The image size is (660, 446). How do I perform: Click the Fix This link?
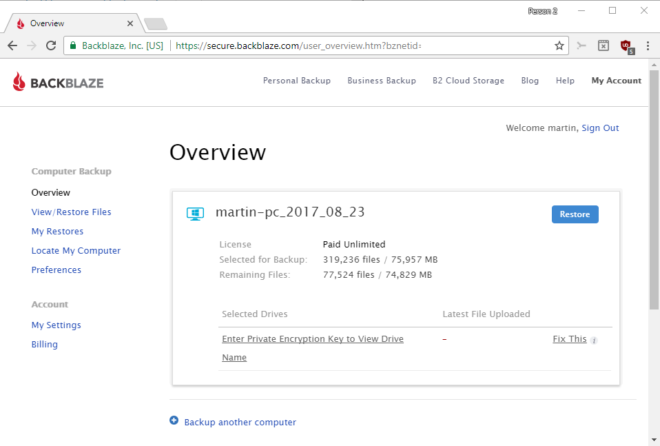tap(570, 339)
